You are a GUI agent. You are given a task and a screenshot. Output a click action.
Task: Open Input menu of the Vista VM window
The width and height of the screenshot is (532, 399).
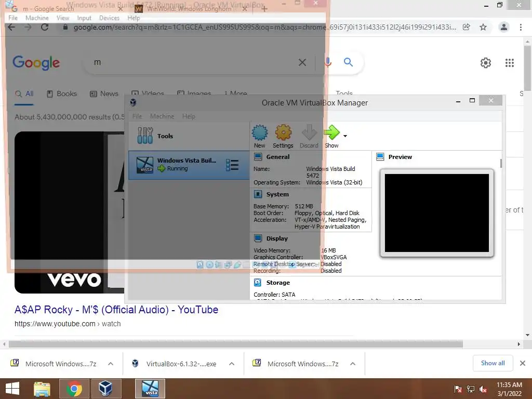84,18
